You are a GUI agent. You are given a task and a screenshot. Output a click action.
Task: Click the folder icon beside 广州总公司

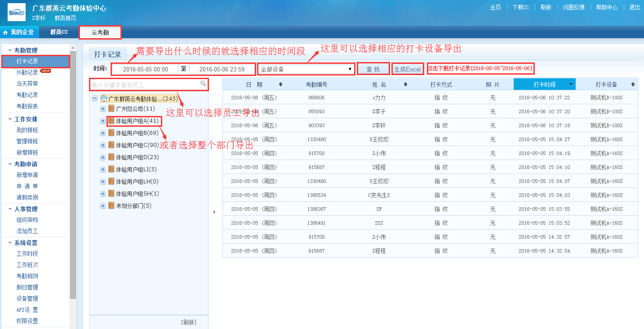click(x=111, y=108)
